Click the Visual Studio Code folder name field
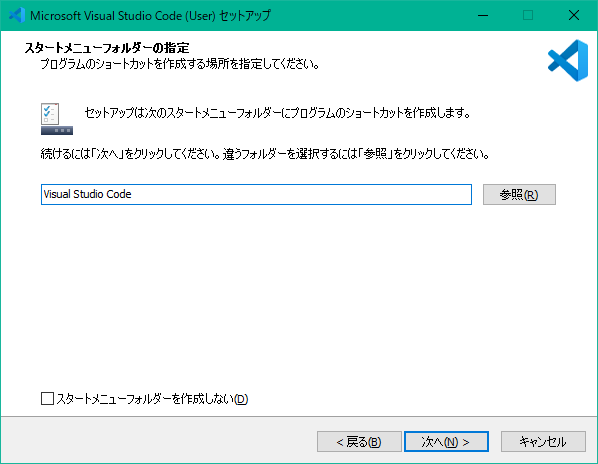Screen dimensions: 598x464 (x=256, y=194)
